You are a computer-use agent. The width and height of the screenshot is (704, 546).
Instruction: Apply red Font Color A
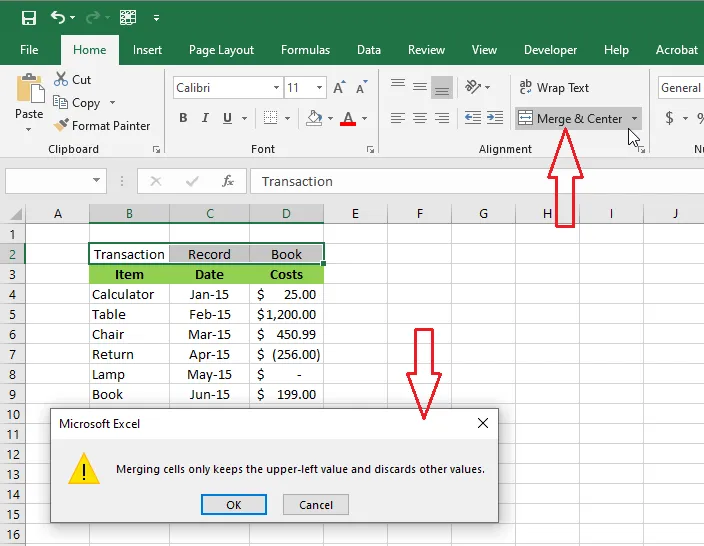click(348, 118)
